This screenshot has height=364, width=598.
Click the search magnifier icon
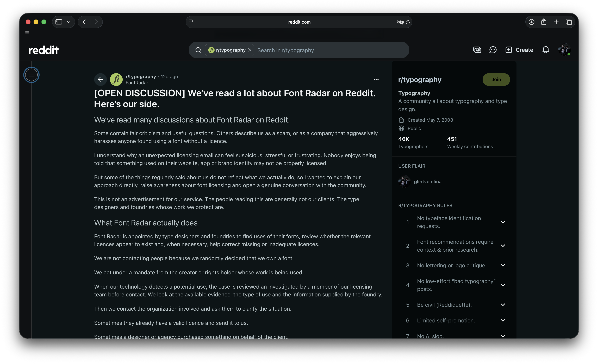coord(198,50)
